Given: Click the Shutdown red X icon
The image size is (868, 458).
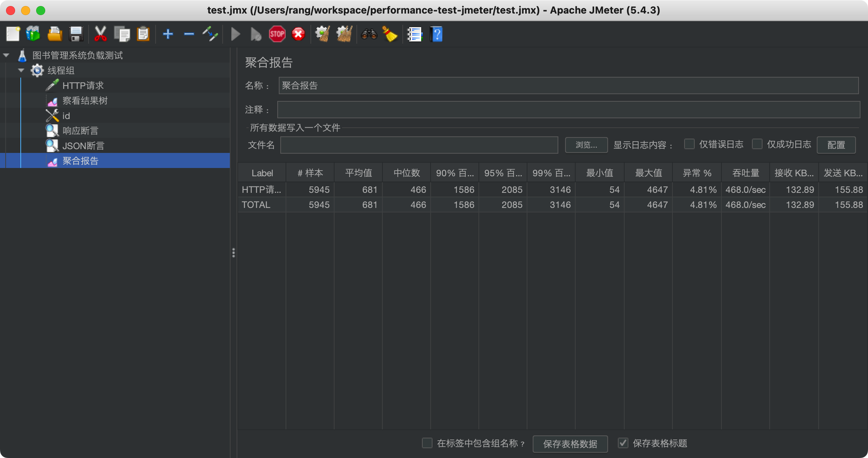Looking at the screenshot, I should click(x=298, y=34).
